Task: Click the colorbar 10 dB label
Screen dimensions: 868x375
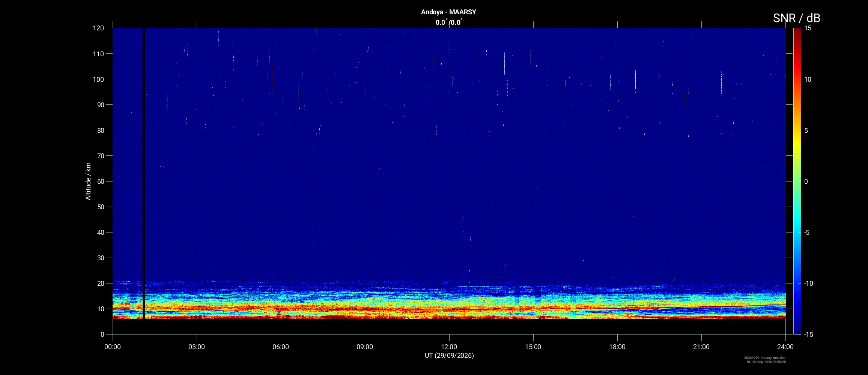Action: pyautogui.click(x=808, y=79)
